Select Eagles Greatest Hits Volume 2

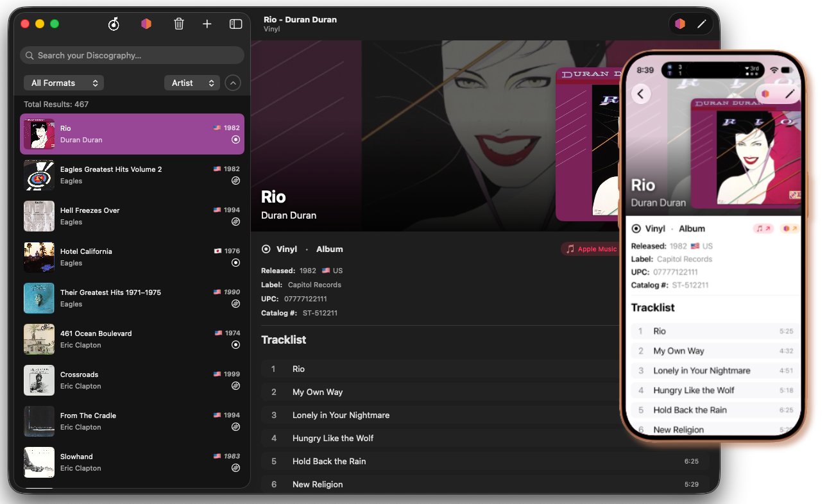pos(132,175)
